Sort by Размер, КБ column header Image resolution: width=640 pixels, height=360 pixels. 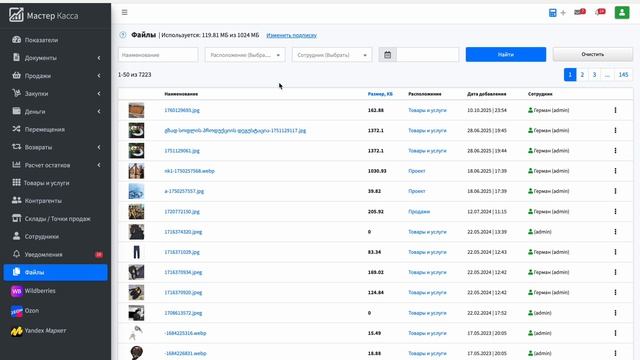click(380, 94)
